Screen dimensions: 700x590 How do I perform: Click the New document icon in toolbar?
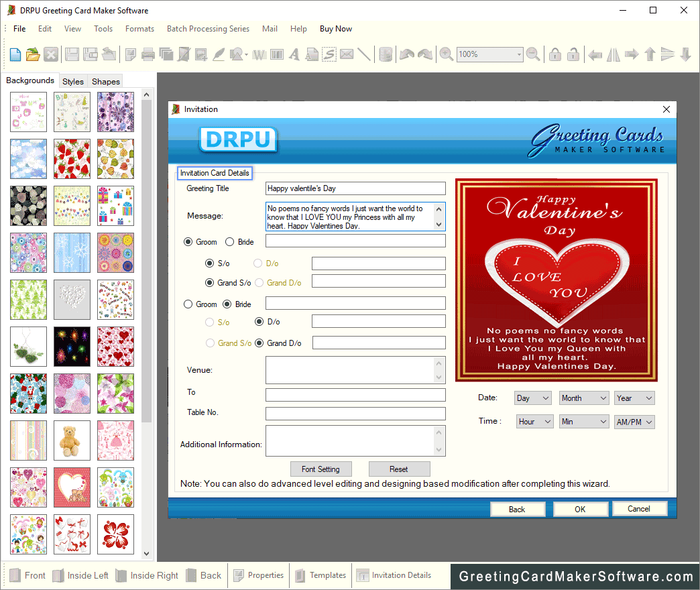click(x=15, y=54)
